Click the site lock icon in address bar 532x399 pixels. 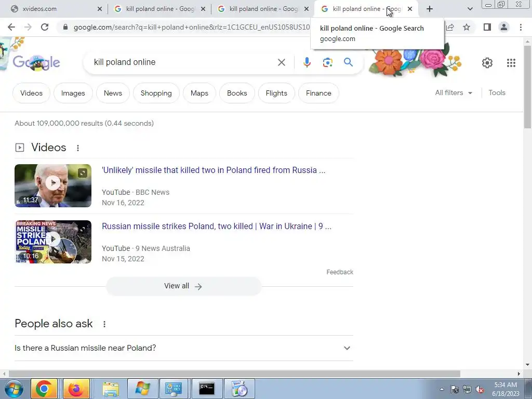click(x=65, y=27)
